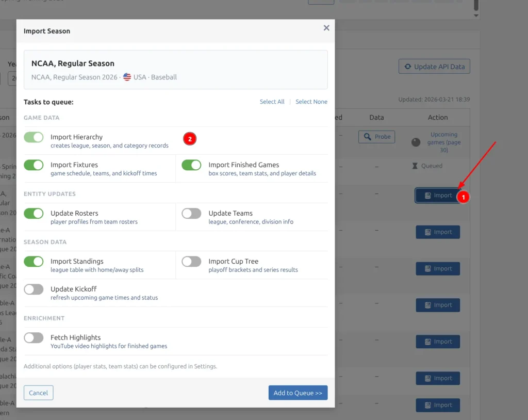
Task: Turn off the Import Finished Games toggle
Action: point(192,165)
